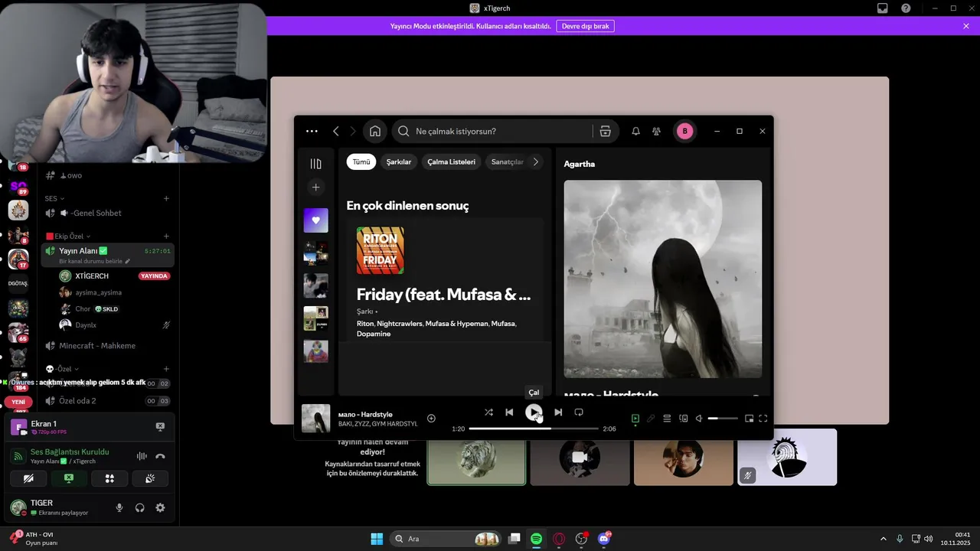The height and width of the screenshot is (551, 980).
Task: Click Devre dışı bırak button
Action: (x=586, y=26)
